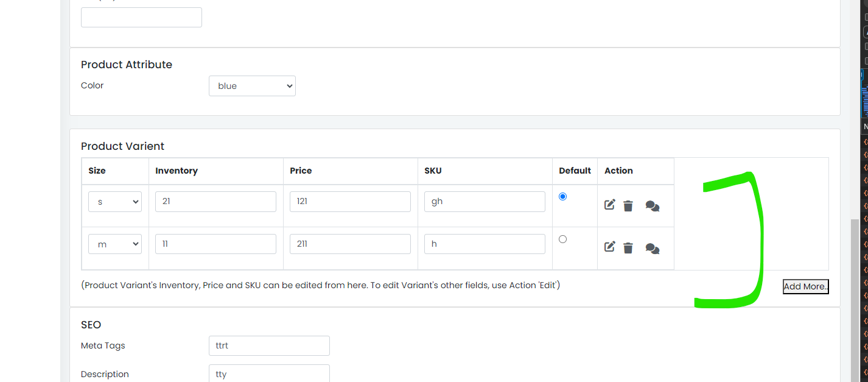Click the Description field containing tty

[269, 373]
